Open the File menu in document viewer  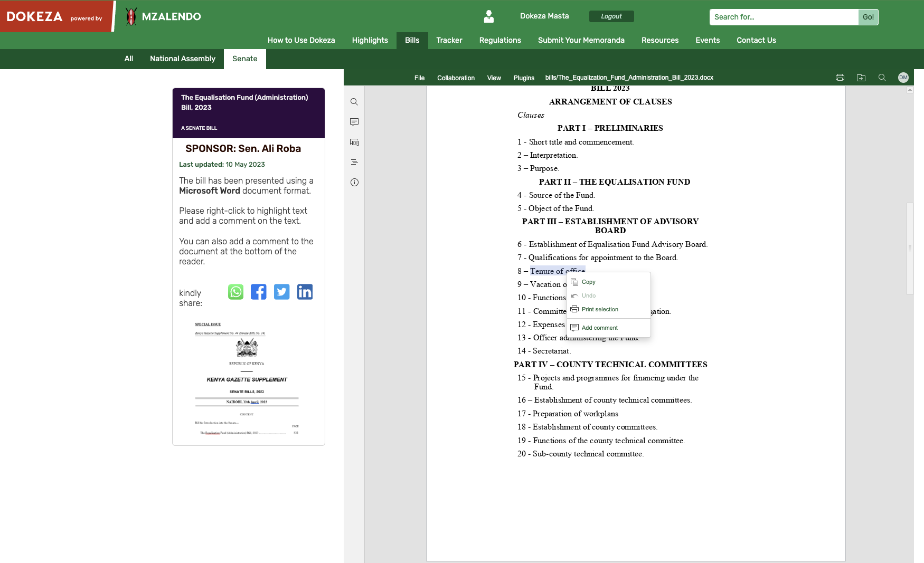click(419, 78)
